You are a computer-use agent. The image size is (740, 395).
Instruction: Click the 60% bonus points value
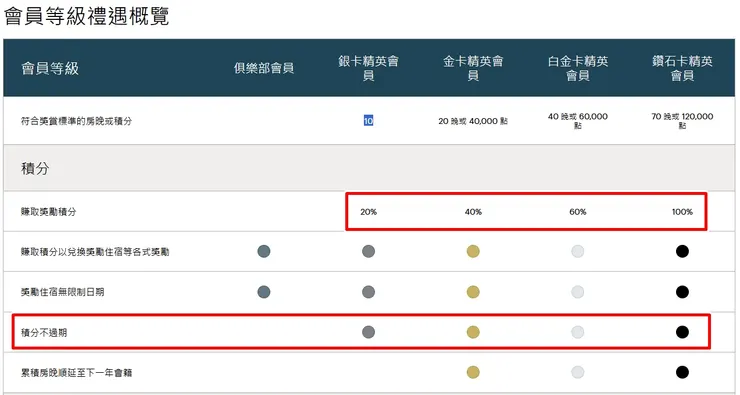tap(578, 212)
